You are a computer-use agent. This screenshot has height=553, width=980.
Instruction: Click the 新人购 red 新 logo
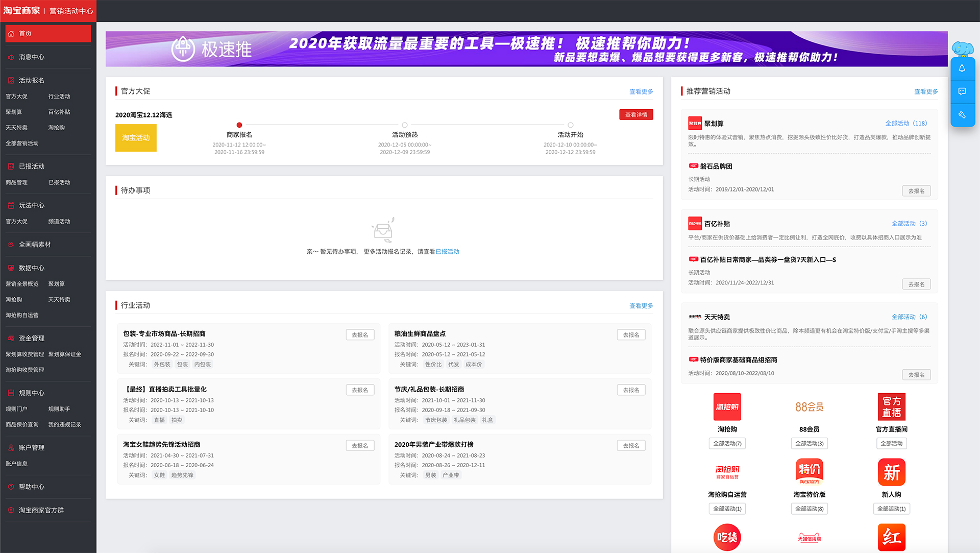(892, 472)
